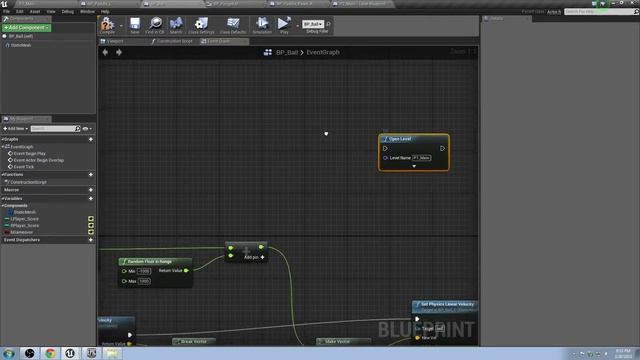Image resolution: width=640 pixels, height=360 pixels.
Task: Click the Max value field on Random Float node
Action: click(144, 281)
